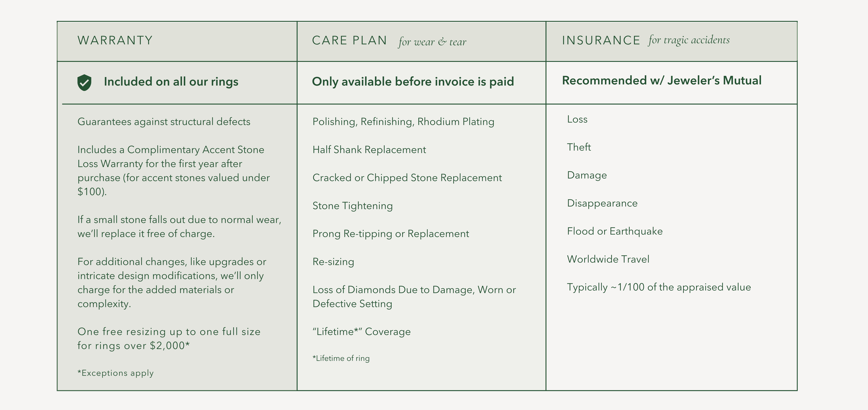
Task: Click 'Only available before invoice is paid'
Action: (413, 81)
